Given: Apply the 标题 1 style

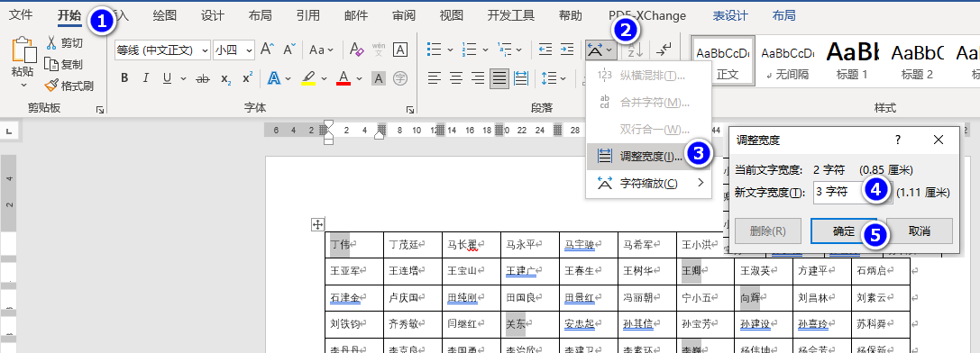Looking at the screenshot, I should (x=852, y=62).
